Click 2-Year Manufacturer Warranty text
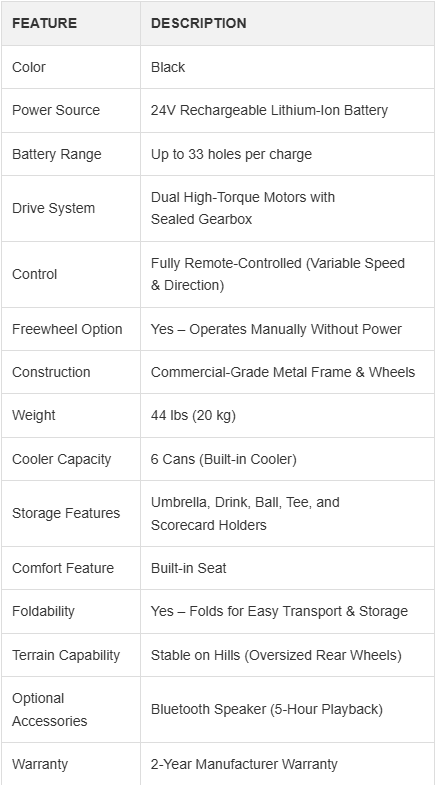435x785 pixels. 244,764
